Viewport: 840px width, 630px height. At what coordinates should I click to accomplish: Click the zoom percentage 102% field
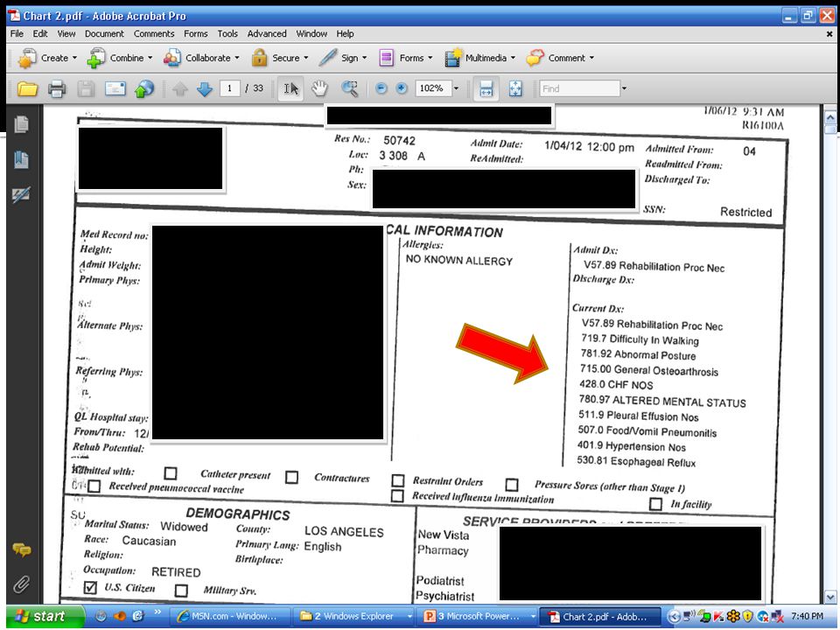tap(433, 88)
